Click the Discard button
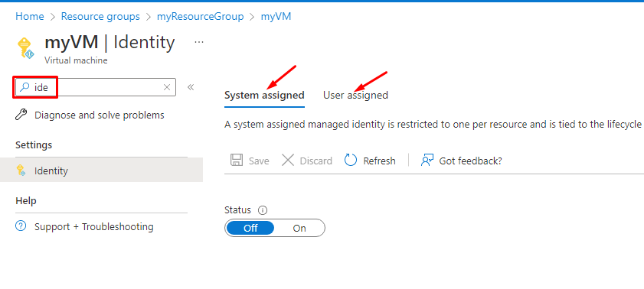644x289 pixels. pyautogui.click(x=307, y=161)
